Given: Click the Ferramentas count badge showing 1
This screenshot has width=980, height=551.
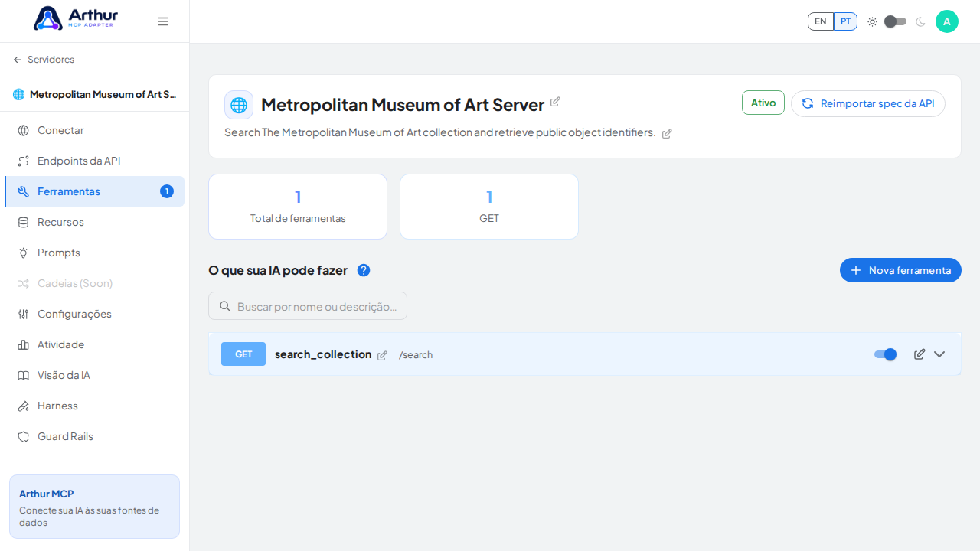Looking at the screenshot, I should [167, 191].
